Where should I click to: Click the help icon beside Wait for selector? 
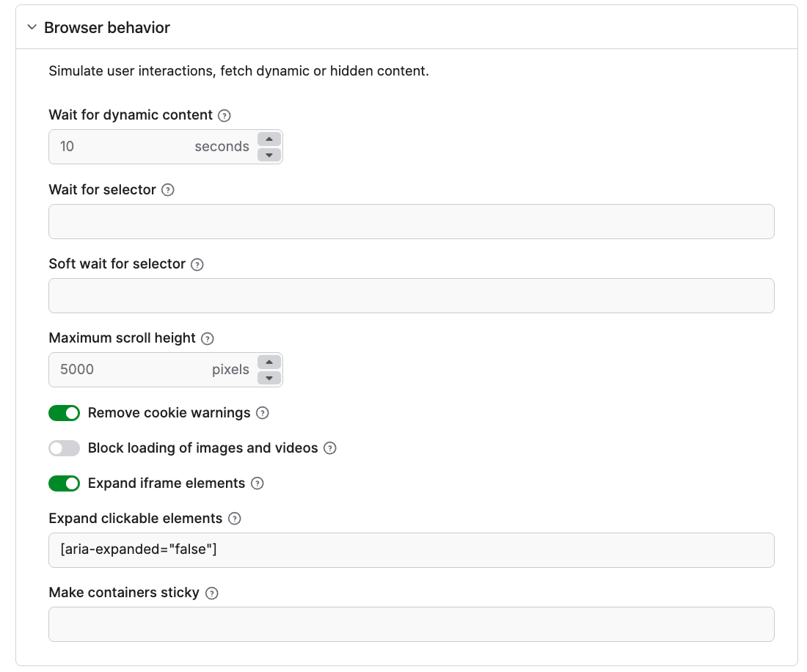(167, 189)
